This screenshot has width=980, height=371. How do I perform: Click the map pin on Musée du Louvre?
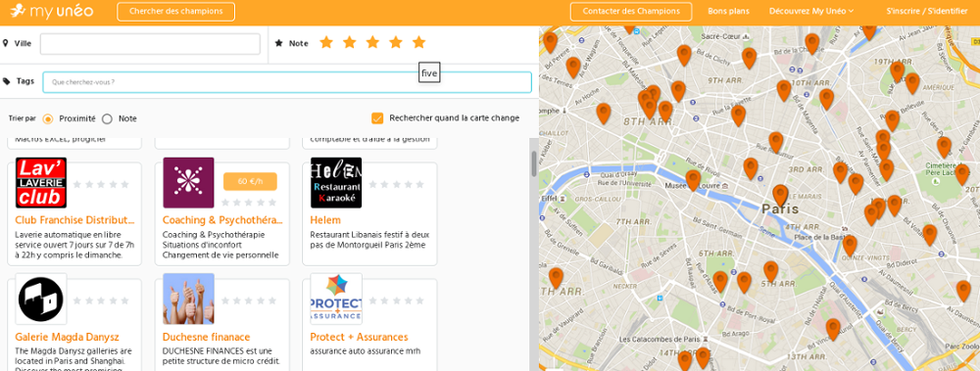(x=693, y=180)
